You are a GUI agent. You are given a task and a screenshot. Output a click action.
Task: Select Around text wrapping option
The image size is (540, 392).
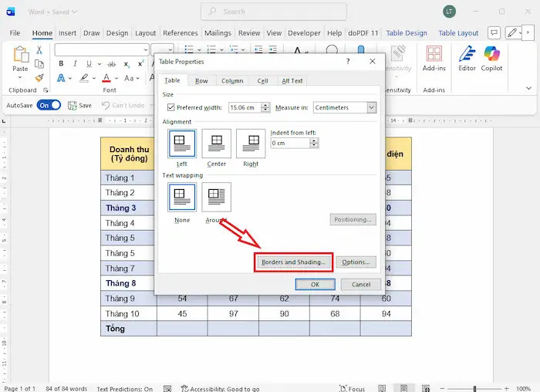217,197
